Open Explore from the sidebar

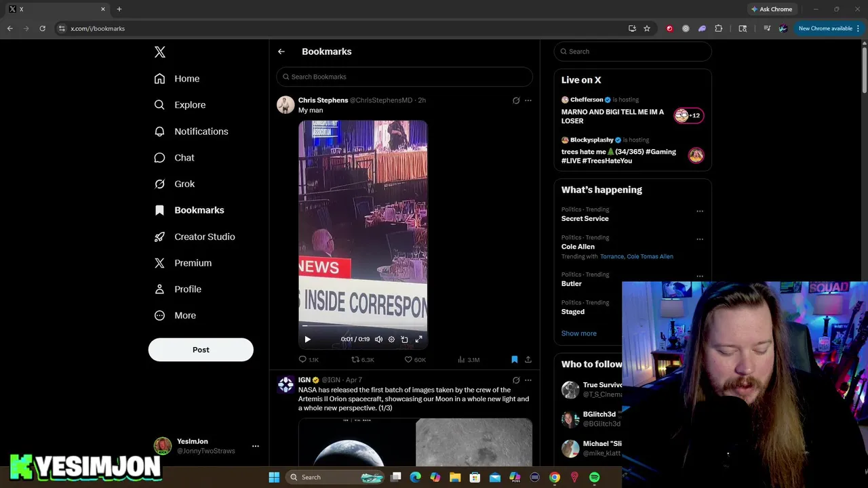pos(180,105)
